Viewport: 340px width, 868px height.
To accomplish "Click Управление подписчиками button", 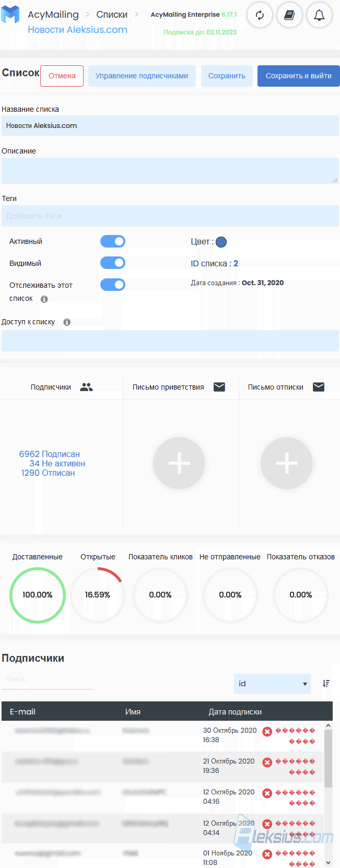I will pyautogui.click(x=142, y=76).
